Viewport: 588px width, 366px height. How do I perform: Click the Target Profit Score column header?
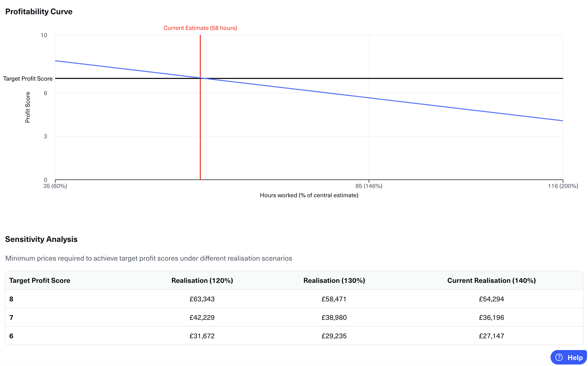(40, 280)
